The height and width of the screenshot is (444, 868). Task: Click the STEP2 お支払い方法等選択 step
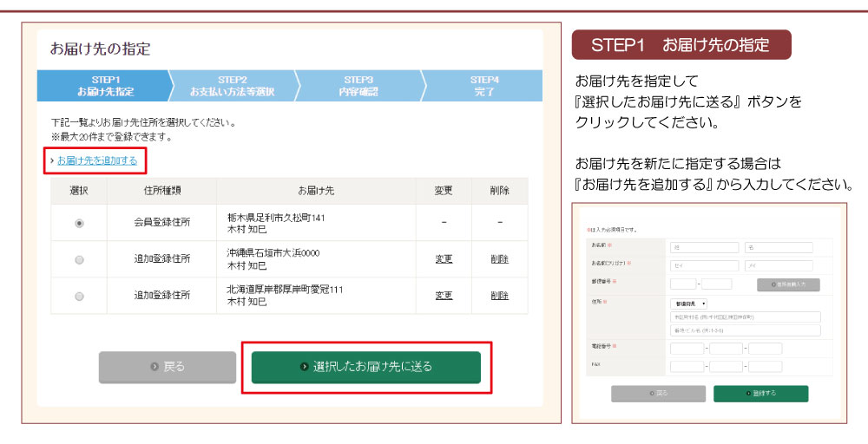tap(232, 86)
